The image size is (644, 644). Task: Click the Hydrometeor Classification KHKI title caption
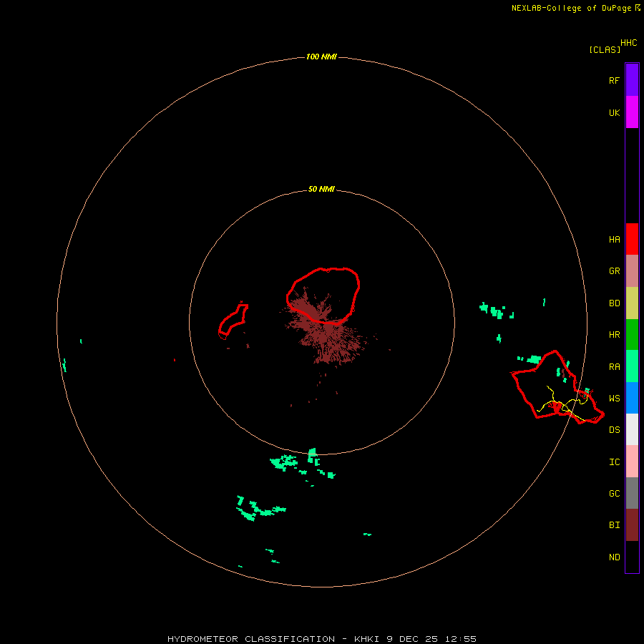(321, 639)
